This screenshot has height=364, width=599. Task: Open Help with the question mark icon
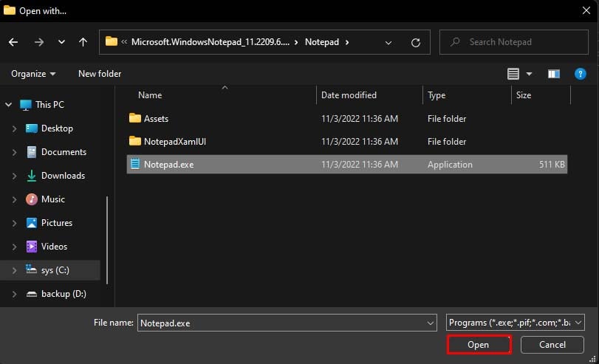tap(580, 74)
